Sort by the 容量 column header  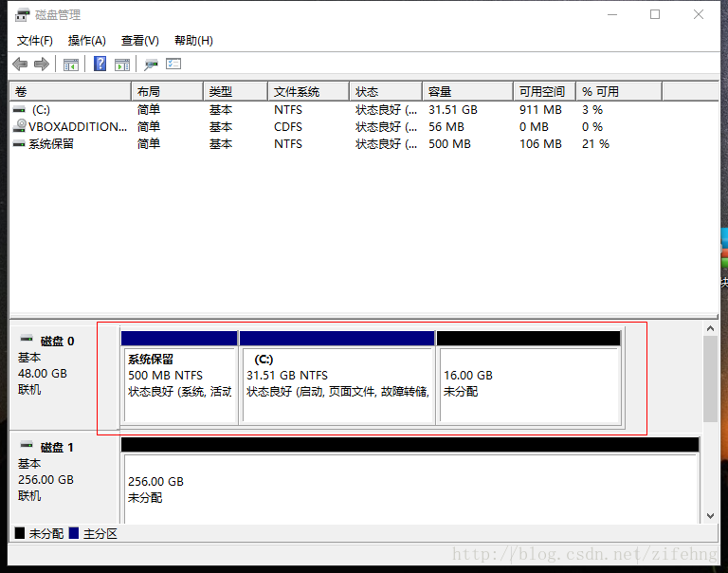[468, 92]
